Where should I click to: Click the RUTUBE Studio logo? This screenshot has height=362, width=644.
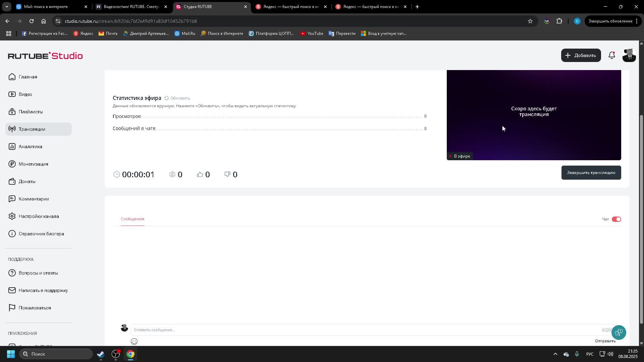click(x=45, y=56)
